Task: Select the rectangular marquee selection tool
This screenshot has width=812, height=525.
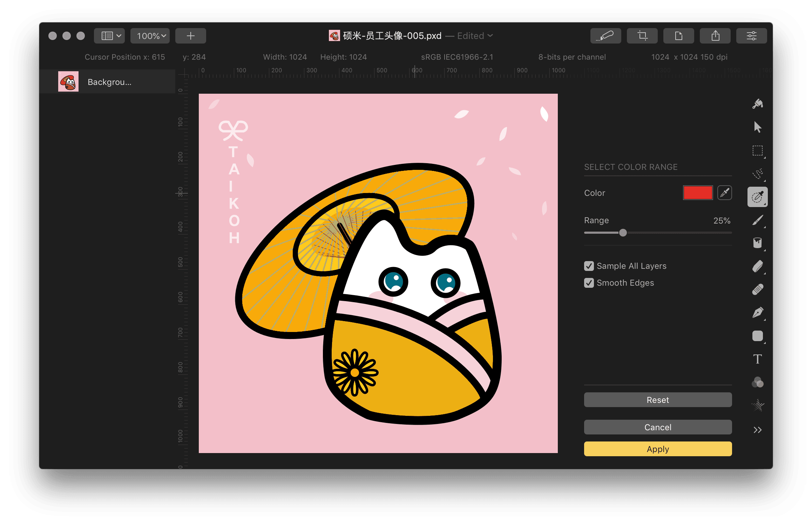Action: 757,151
